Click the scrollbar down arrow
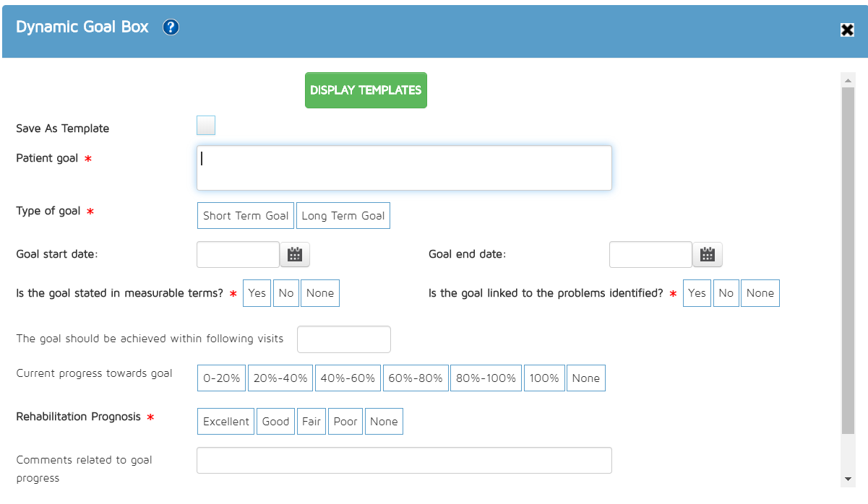 pyautogui.click(x=847, y=479)
